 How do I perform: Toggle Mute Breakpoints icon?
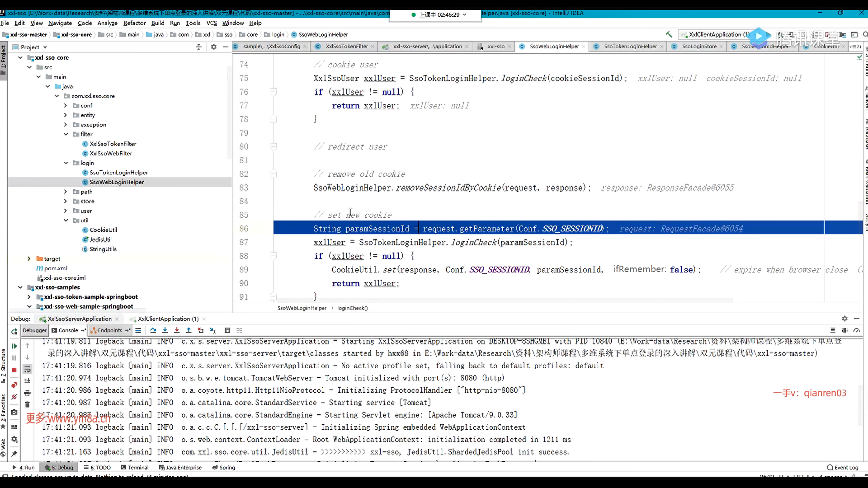click(14, 397)
